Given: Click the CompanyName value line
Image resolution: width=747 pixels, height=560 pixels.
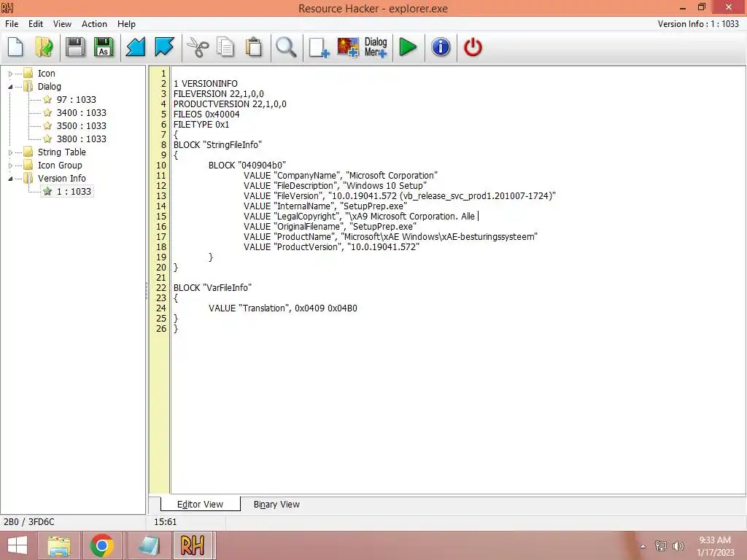Looking at the screenshot, I should click(x=341, y=175).
